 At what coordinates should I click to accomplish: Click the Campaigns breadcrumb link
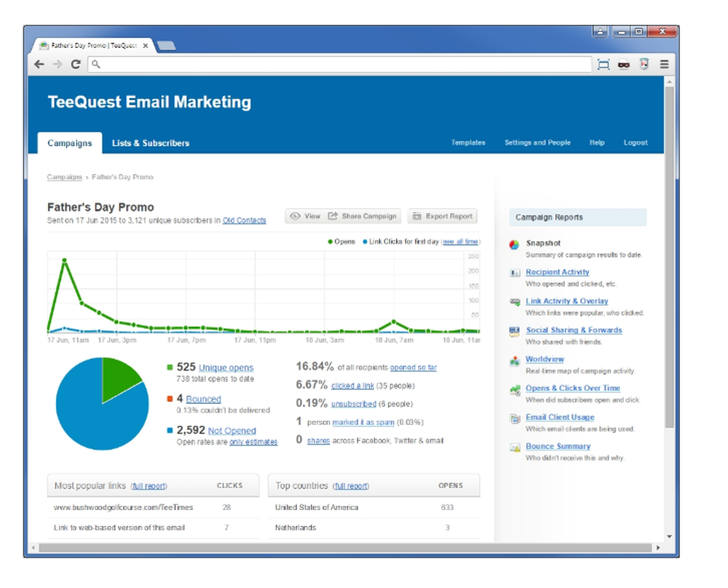tap(65, 178)
